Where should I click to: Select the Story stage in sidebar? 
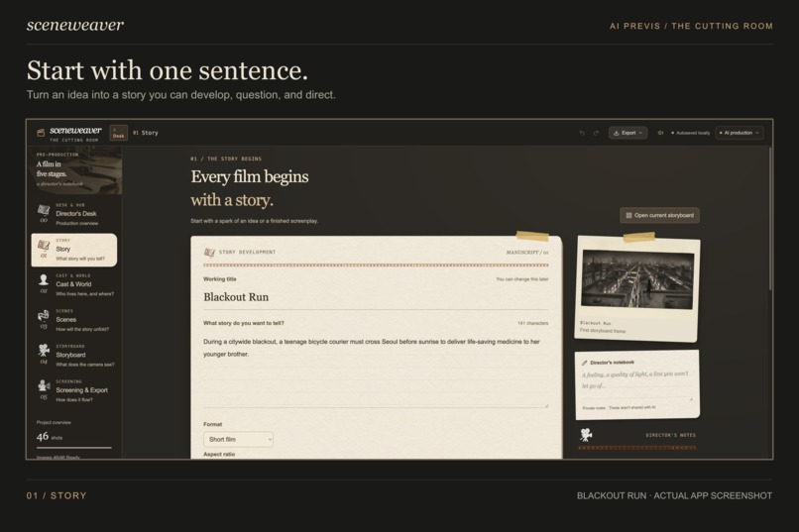[74, 250]
